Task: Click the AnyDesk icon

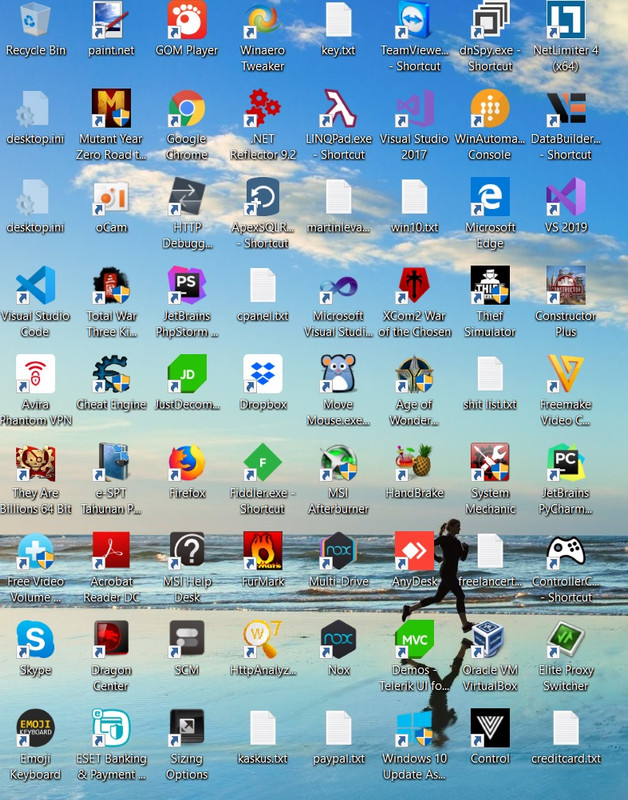Action: (414, 551)
